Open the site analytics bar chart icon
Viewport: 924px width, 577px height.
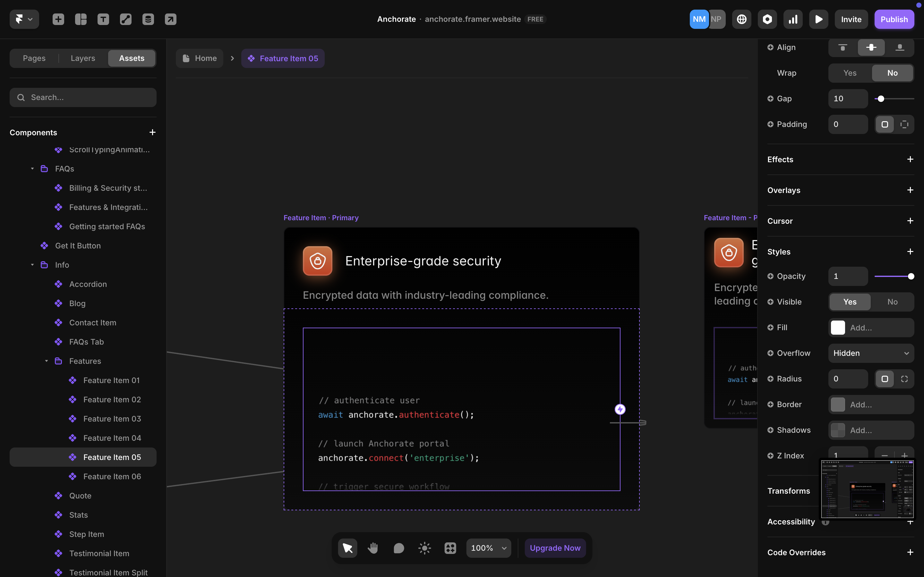(x=793, y=19)
